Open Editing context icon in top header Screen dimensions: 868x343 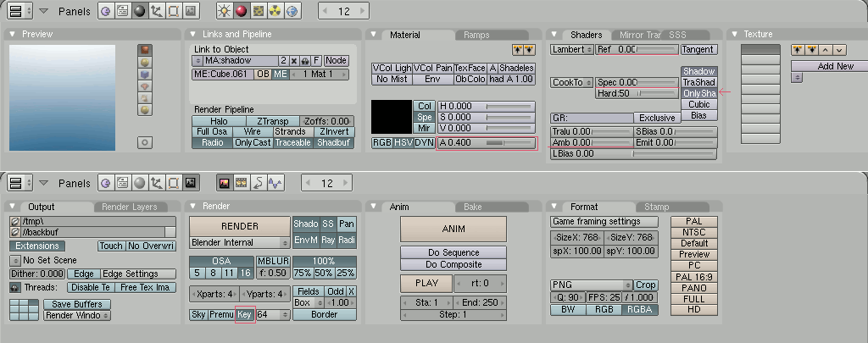(174, 11)
